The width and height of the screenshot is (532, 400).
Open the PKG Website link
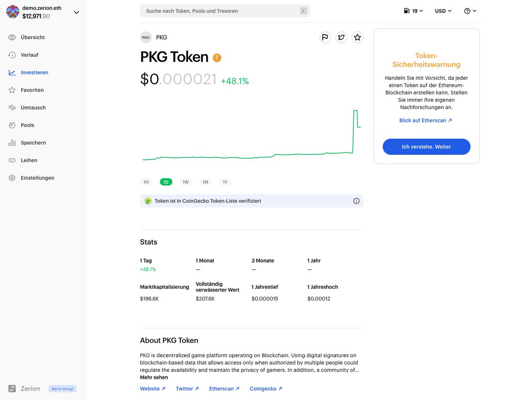[x=153, y=388]
